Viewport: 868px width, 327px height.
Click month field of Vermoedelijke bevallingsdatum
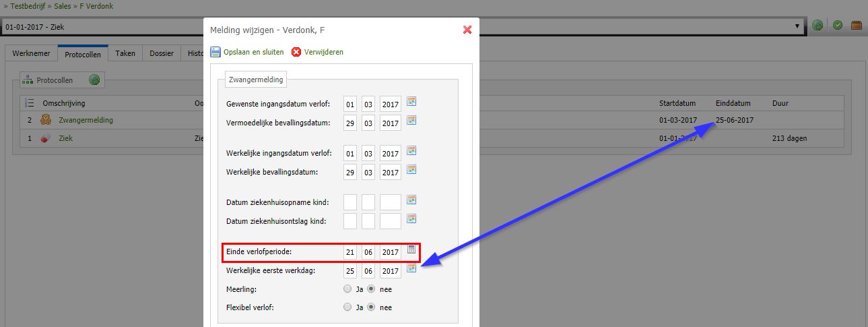(368, 123)
